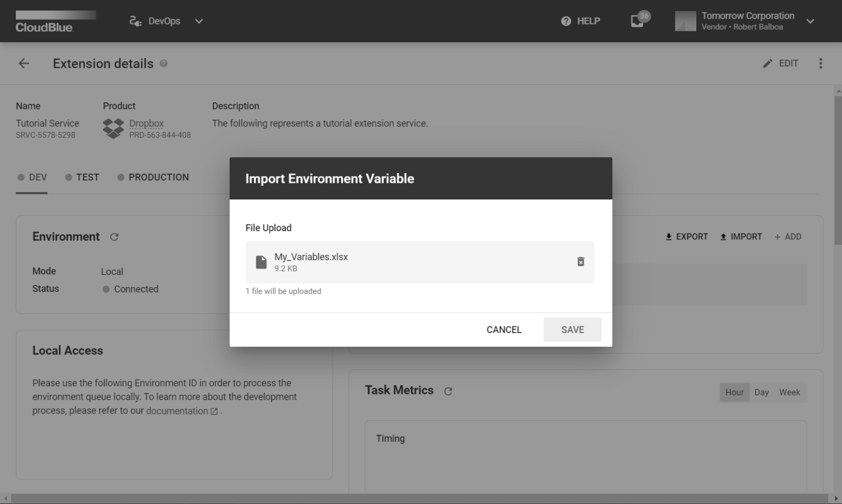The height and width of the screenshot is (504, 842).
Task: Click the vertical scrollbar thumb
Action: click(838, 170)
